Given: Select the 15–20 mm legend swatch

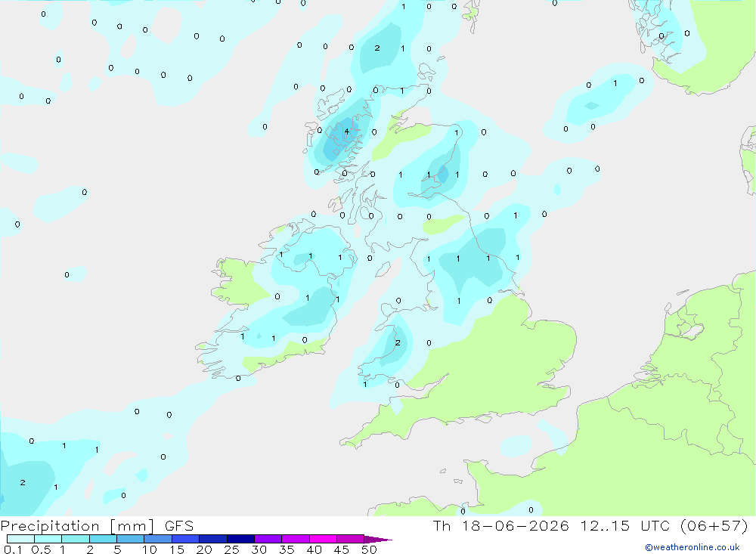Looking at the screenshot, I should click(185, 539).
